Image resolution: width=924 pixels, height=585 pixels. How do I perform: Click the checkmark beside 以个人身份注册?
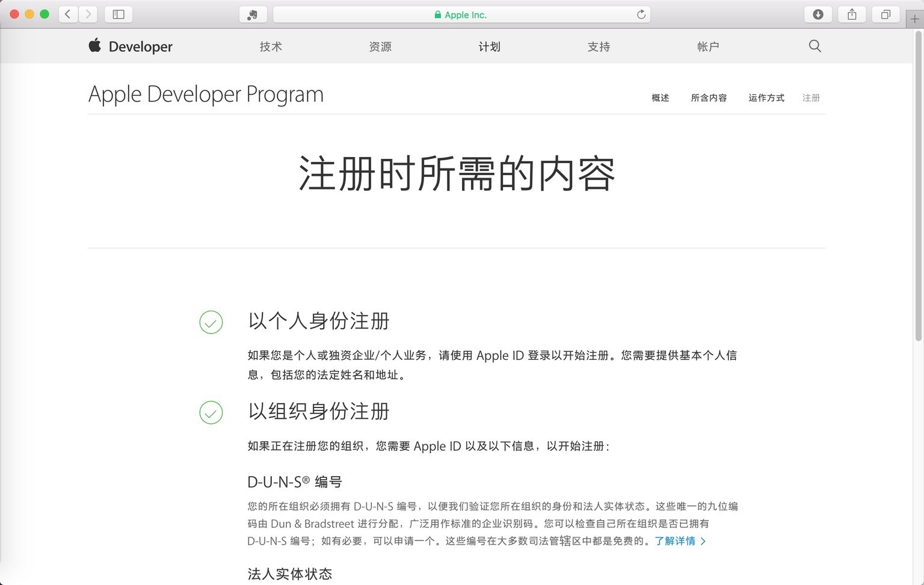[211, 322]
